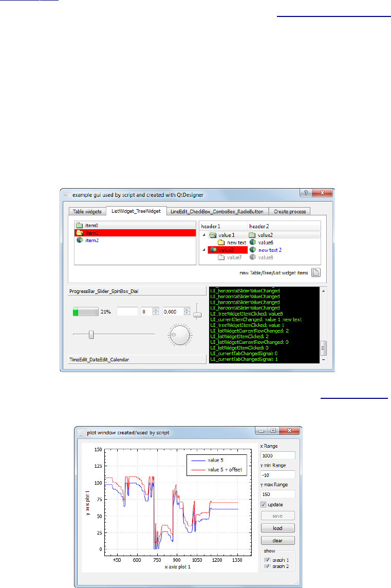391x588 pixels.
Task: Select the blue new text 2 tree cell
Action: (x=270, y=250)
